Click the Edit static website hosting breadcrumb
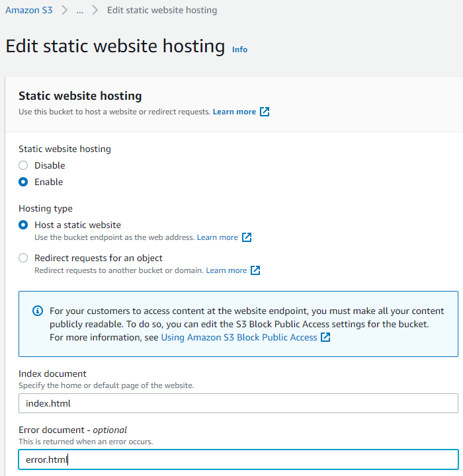The image size is (463, 476). tap(162, 10)
